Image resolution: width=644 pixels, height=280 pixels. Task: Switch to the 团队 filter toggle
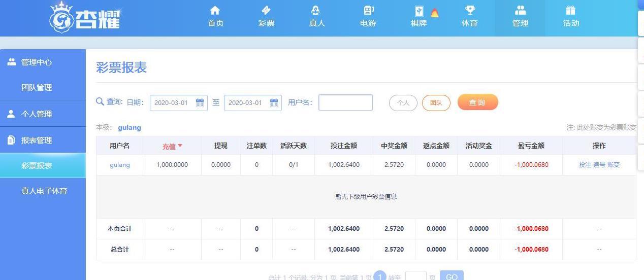click(x=436, y=102)
